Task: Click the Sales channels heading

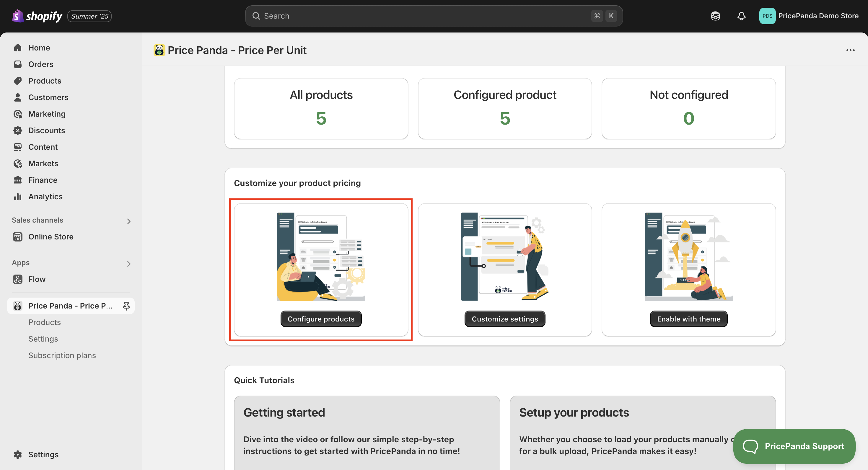Action: click(x=38, y=220)
